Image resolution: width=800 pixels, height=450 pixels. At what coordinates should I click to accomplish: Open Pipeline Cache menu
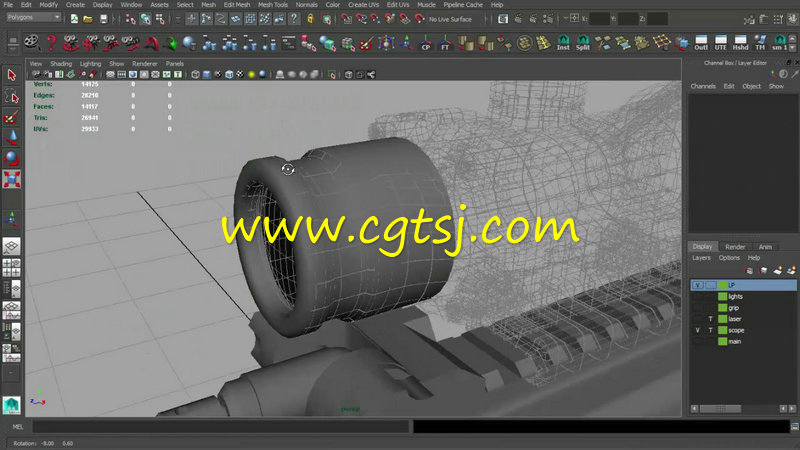(463, 5)
